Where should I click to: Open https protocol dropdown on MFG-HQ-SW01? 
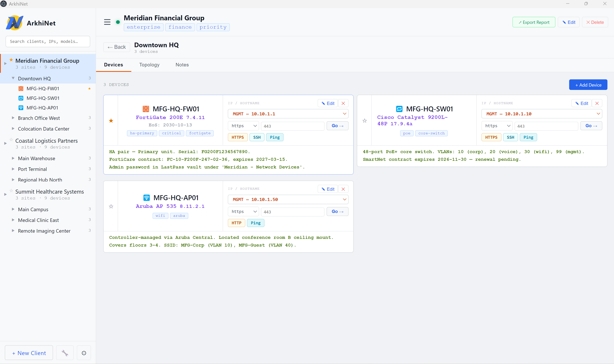[497, 126]
